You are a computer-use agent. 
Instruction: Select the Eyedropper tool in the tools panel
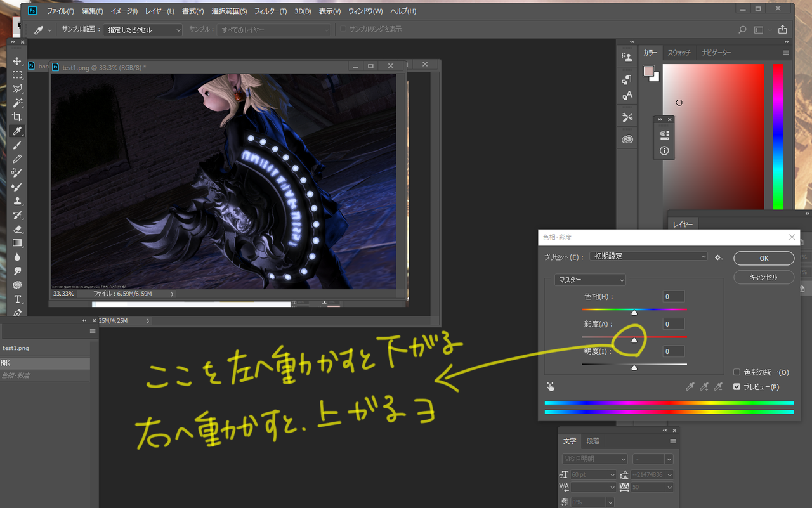tap(17, 131)
